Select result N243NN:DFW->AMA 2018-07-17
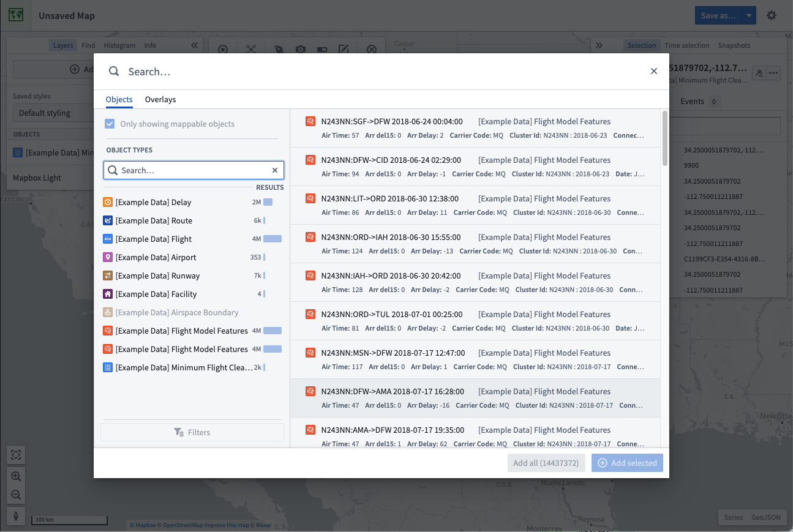Screen dimensions: 793x532 click(x=475, y=398)
